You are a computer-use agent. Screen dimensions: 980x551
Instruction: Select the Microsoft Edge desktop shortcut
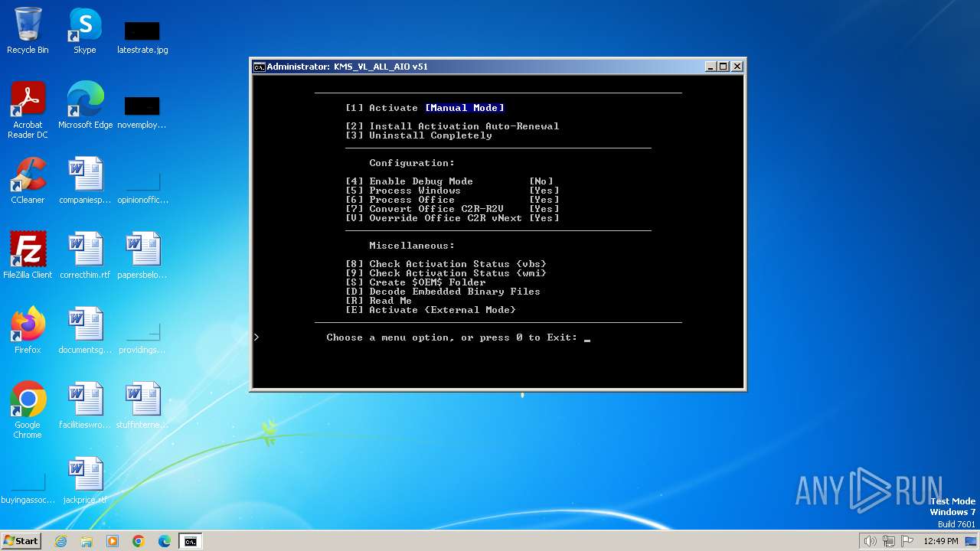[x=85, y=106]
